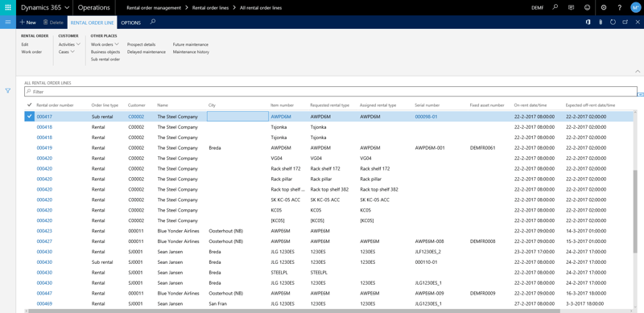Open rental order 000447 link
Image resolution: width=644 pixels, height=313 pixels.
44,293
